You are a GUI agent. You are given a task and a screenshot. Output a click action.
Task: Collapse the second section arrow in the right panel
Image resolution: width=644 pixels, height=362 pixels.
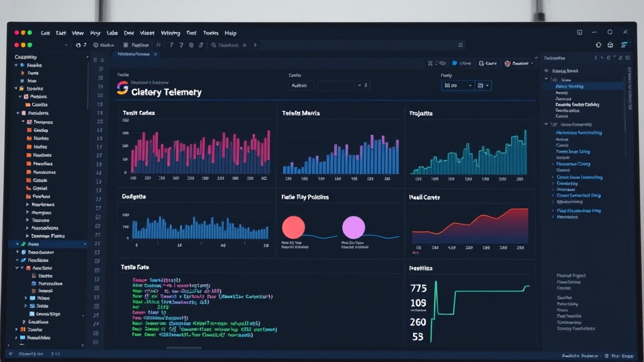[x=547, y=124]
